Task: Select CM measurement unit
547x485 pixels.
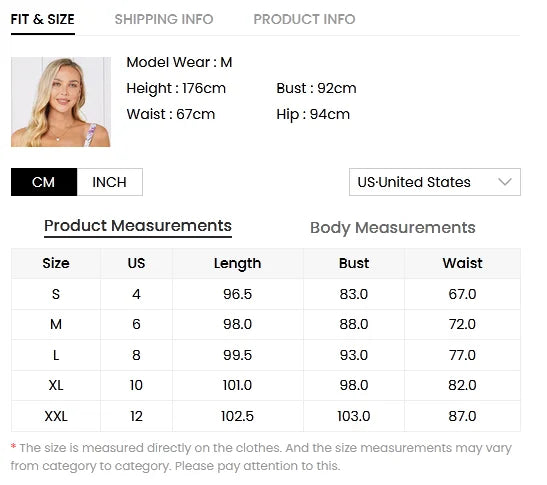Action: point(44,182)
